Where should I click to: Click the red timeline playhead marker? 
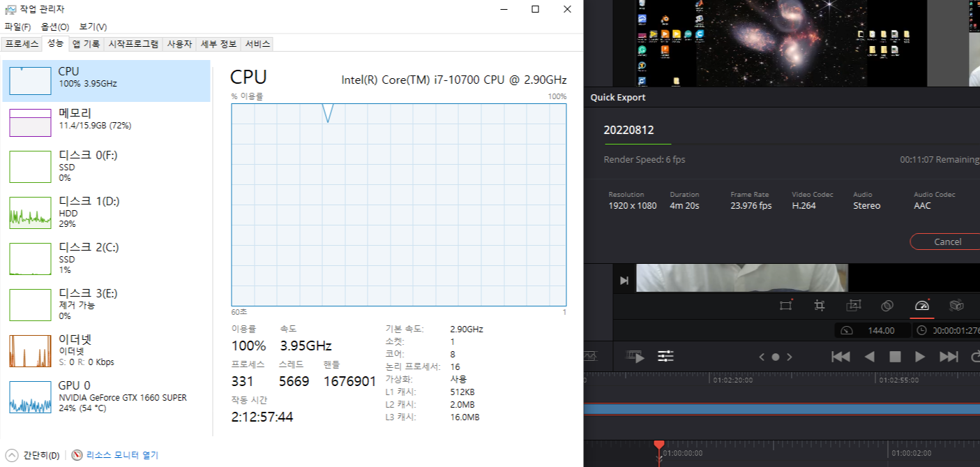(659, 445)
